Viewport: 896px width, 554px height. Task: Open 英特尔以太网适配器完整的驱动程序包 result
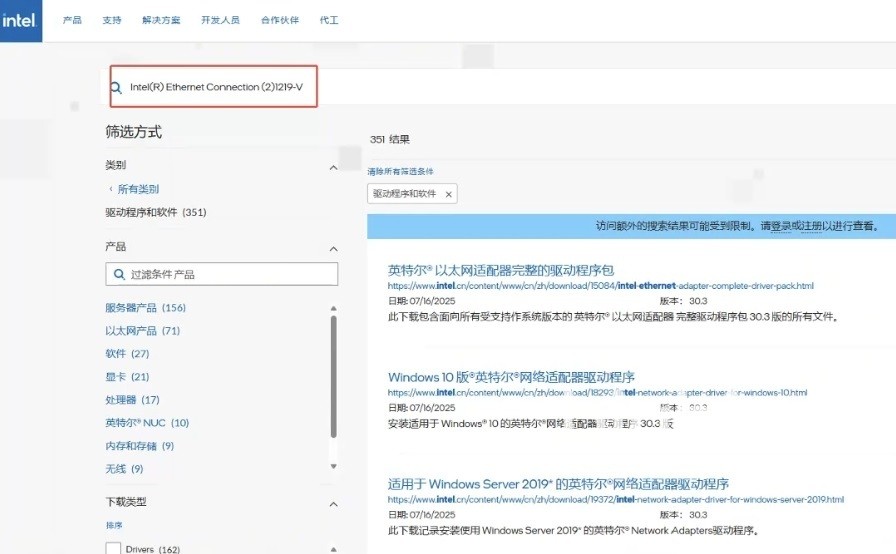click(501, 270)
